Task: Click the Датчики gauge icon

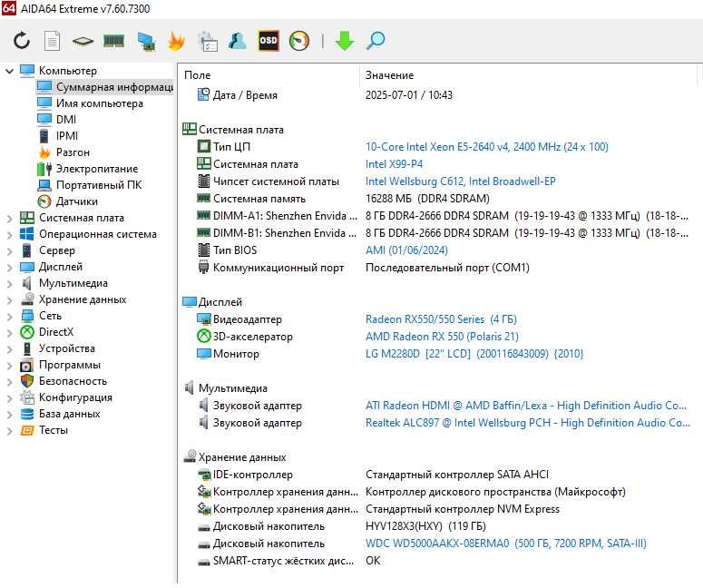Action: click(x=44, y=201)
